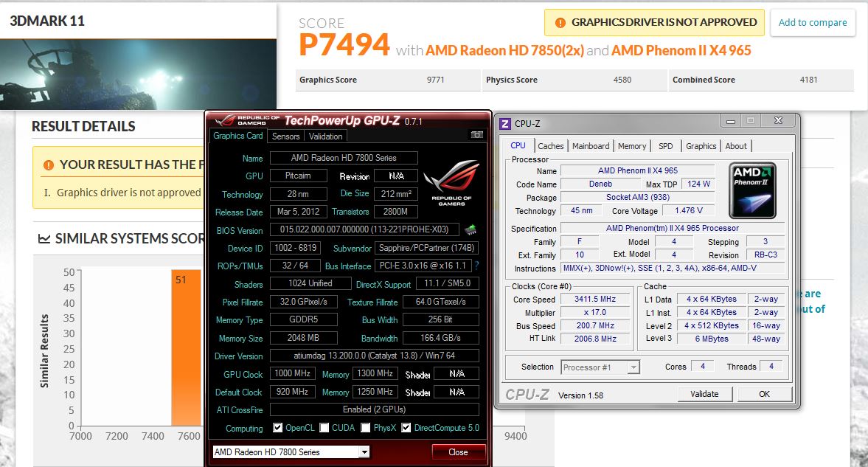Click the Package value 'Socket AM3 (938)'
The height and width of the screenshot is (467, 868).
click(638, 197)
